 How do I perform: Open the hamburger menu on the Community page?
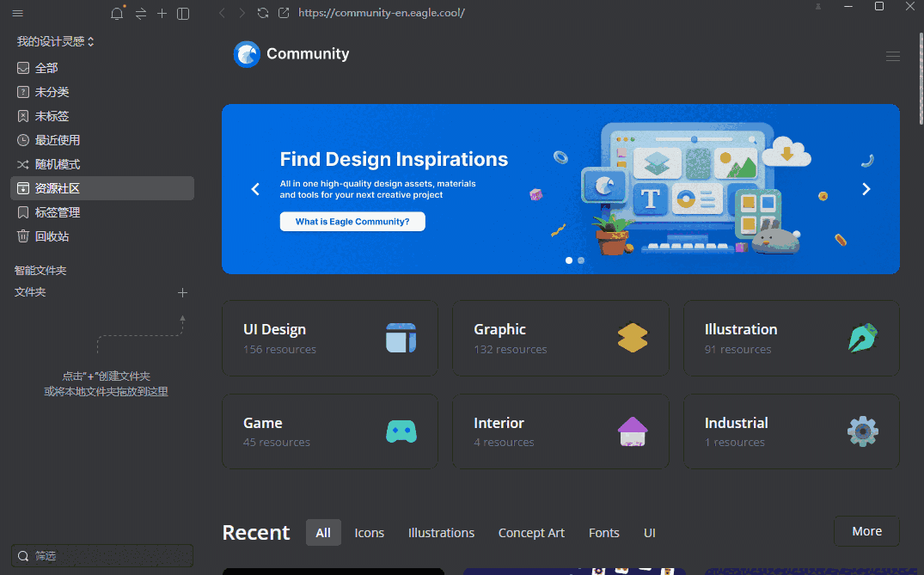coord(893,56)
